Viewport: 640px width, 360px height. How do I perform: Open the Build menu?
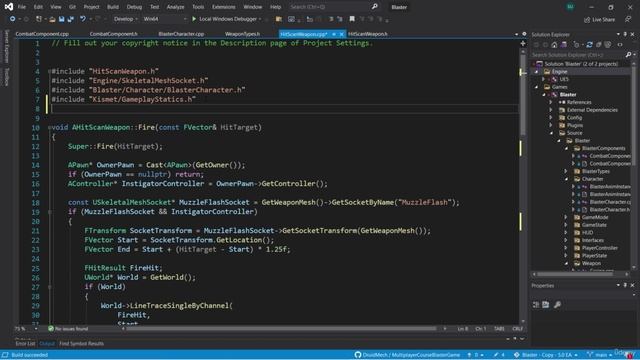tap(113, 7)
